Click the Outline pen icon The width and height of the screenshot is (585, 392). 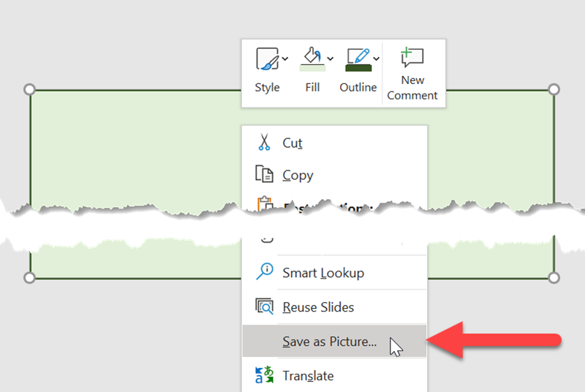358,56
